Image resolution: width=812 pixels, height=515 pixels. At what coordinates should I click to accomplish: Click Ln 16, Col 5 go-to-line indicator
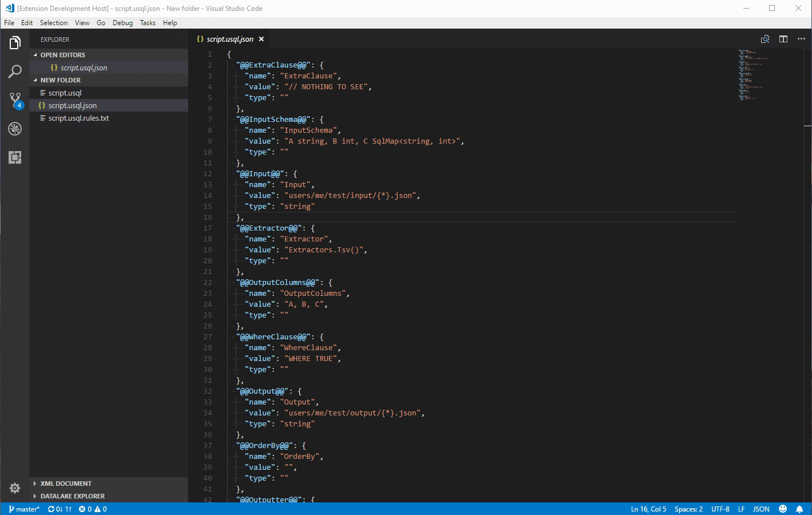coord(648,509)
